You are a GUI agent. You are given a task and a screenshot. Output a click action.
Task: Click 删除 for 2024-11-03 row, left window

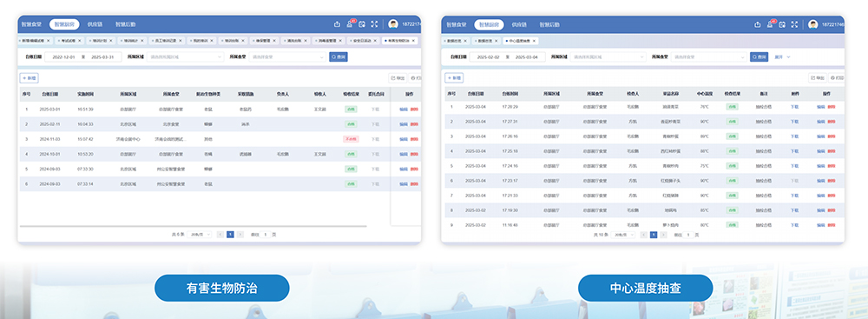click(x=414, y=139)
